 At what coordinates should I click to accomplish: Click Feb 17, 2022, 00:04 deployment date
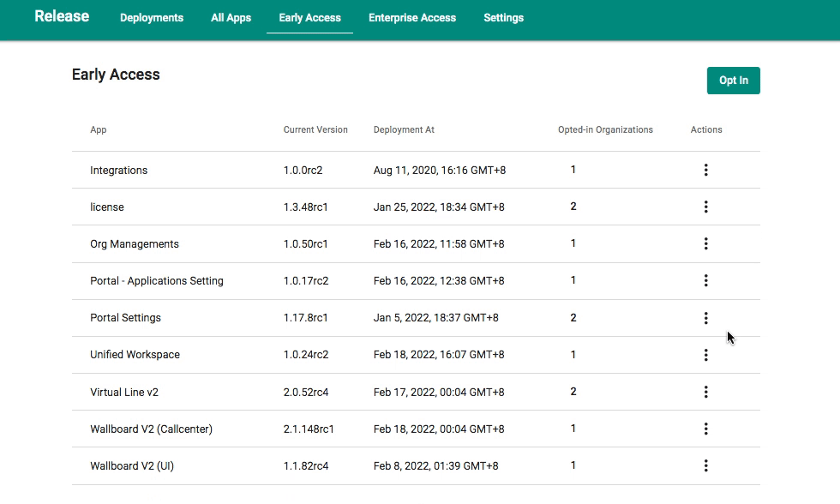(x=439, y=392)
